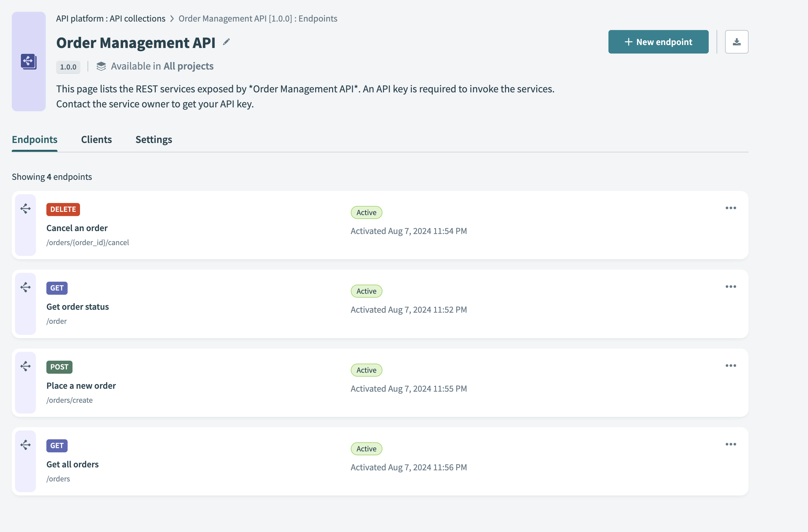Viewport: 808px width, 532px height.
Task: Click the download icon near New endpoint
Action: (x=736, y=42)
